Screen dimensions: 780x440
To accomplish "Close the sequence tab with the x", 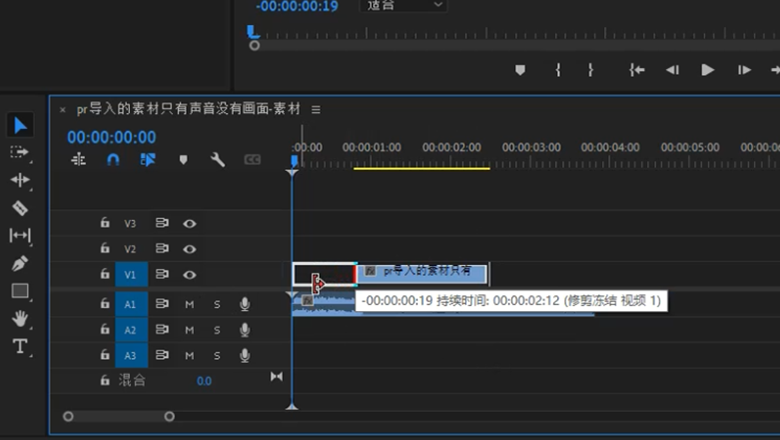I will click(x=63, y=109).
